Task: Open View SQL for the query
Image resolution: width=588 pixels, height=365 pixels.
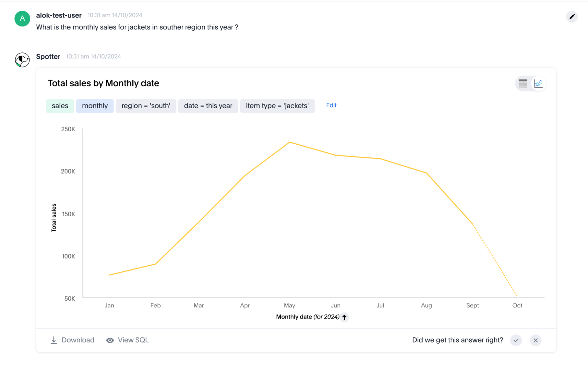Action: (127, 340)
